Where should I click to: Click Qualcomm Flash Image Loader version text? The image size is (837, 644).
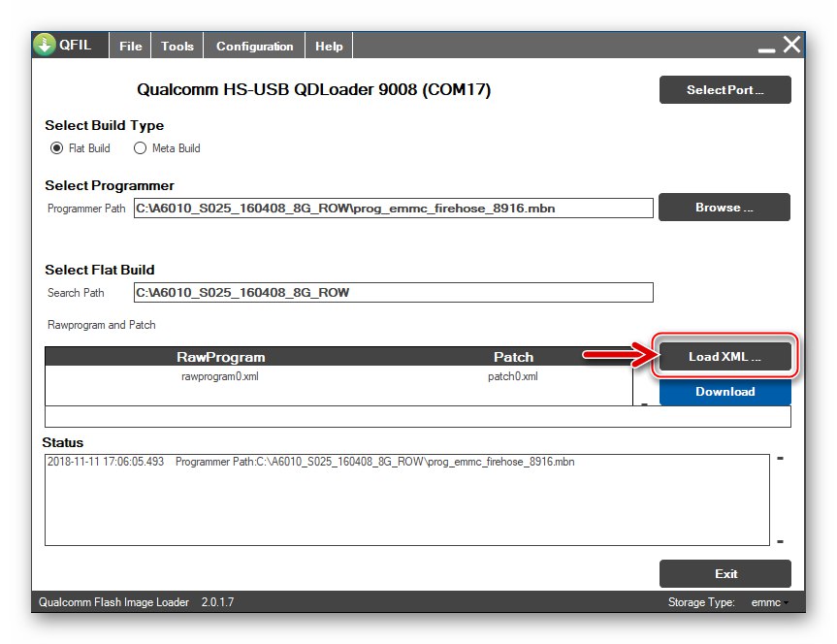coord(136,602)
